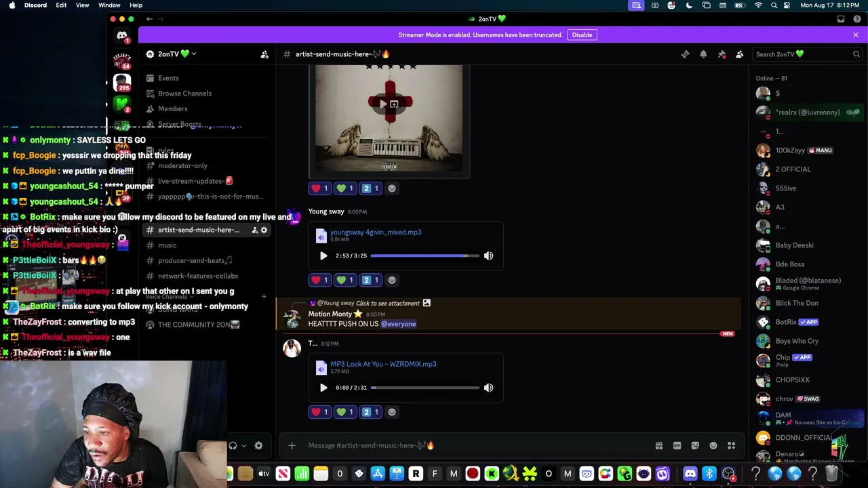The height and width of the screenshot is (488, 868).
Task: Open audio output options chevron
Action: 243,445
